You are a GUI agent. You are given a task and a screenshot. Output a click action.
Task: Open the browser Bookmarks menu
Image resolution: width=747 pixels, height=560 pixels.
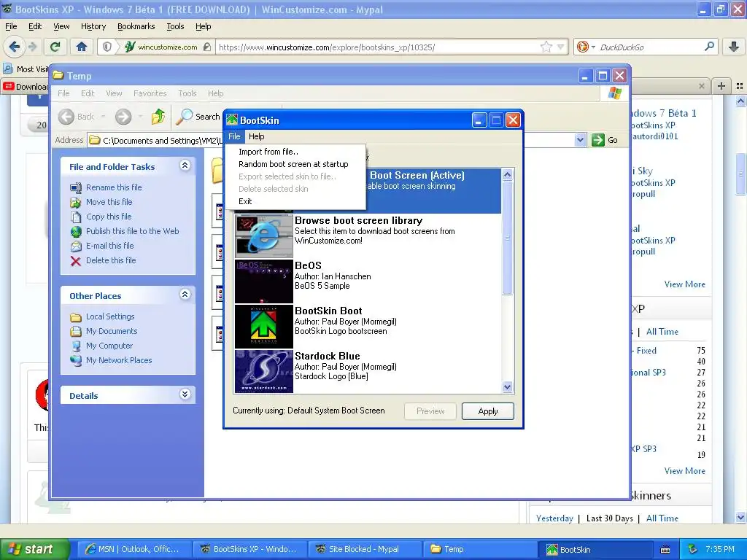[x=136, y=27]
